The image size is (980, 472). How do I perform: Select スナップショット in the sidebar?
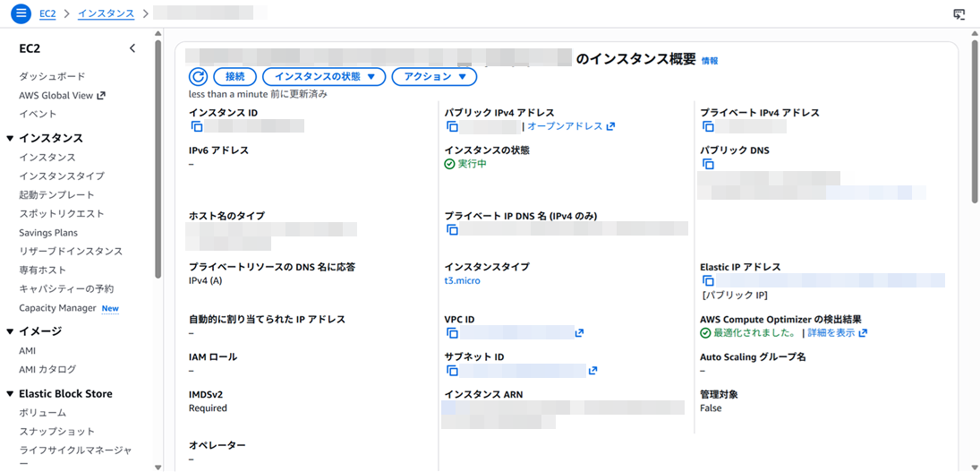[x=57, y=432]
